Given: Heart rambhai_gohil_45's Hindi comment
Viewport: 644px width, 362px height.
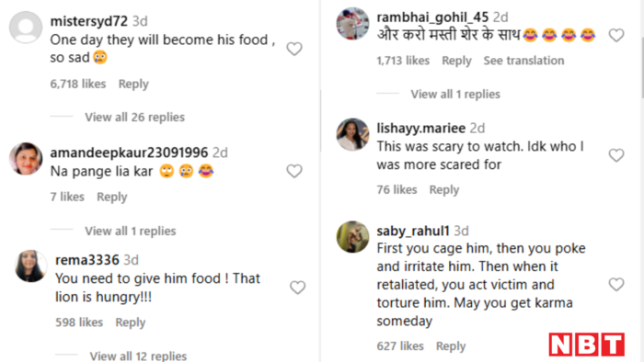Looking at the screenshot, I should coord(616,35).
